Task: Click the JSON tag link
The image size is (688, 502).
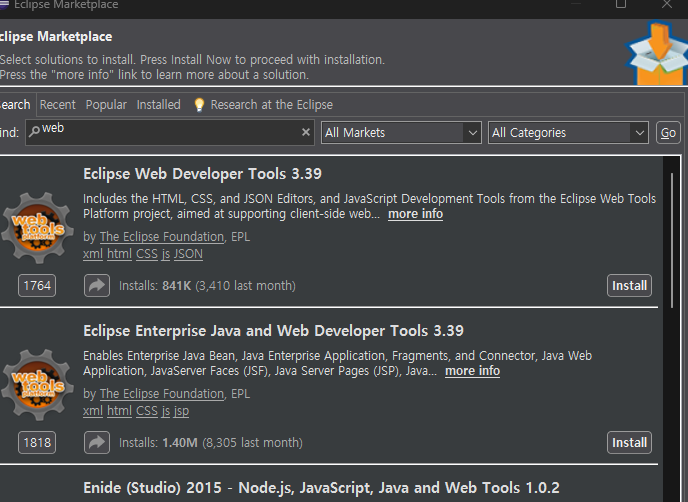Action: tap(188, 254)
